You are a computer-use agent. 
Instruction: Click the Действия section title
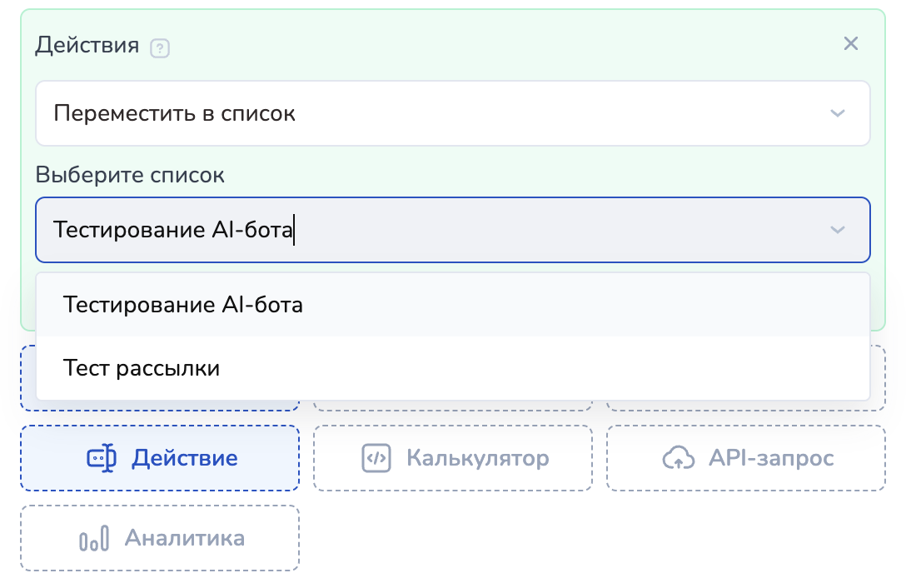pyautogui.click(x=87, y=45)
